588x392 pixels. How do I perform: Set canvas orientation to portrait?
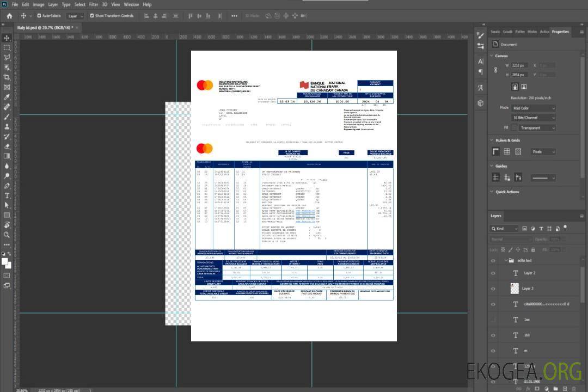(515, 87)
